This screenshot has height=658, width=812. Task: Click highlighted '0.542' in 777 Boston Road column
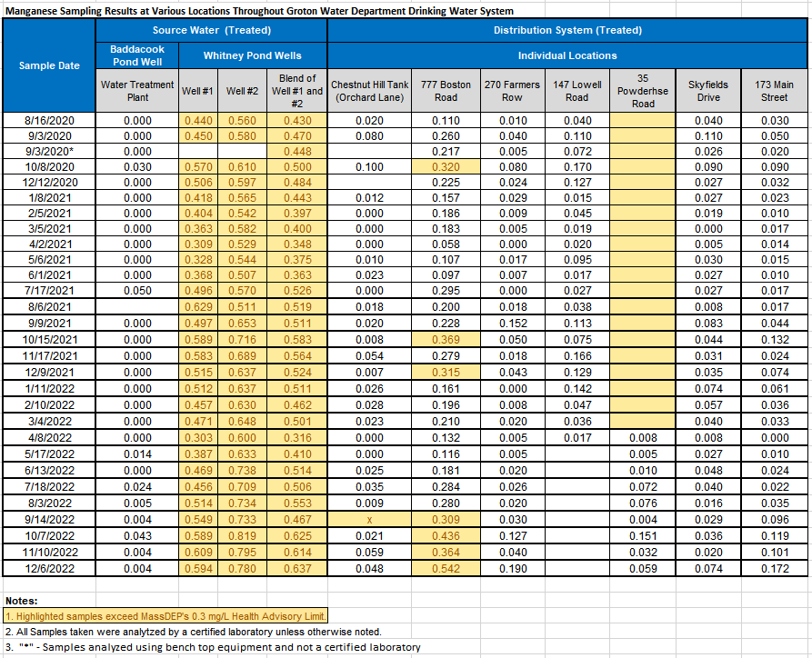446,568
